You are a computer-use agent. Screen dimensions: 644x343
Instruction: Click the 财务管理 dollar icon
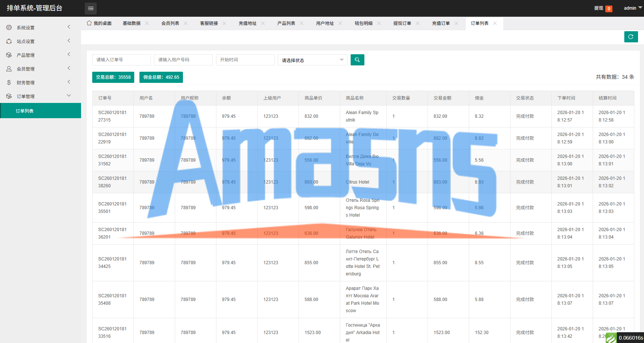tap(9, 82)
